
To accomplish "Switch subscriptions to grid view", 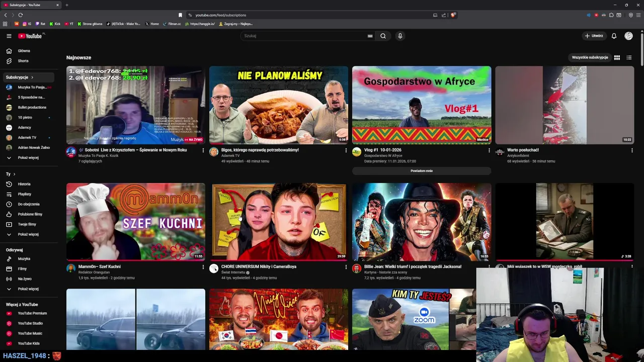I will pyautogui.click(x=617, y=57).
